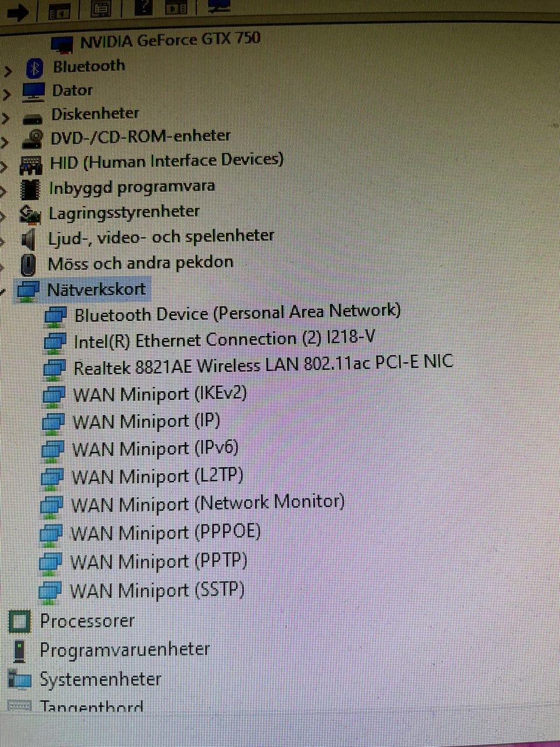Click the Lagringsstyrenheter icon

click(30, 214)
